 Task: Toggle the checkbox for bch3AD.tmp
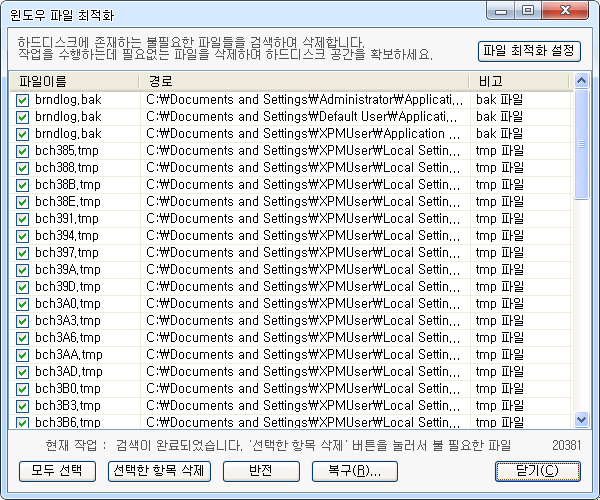(23, 372)
